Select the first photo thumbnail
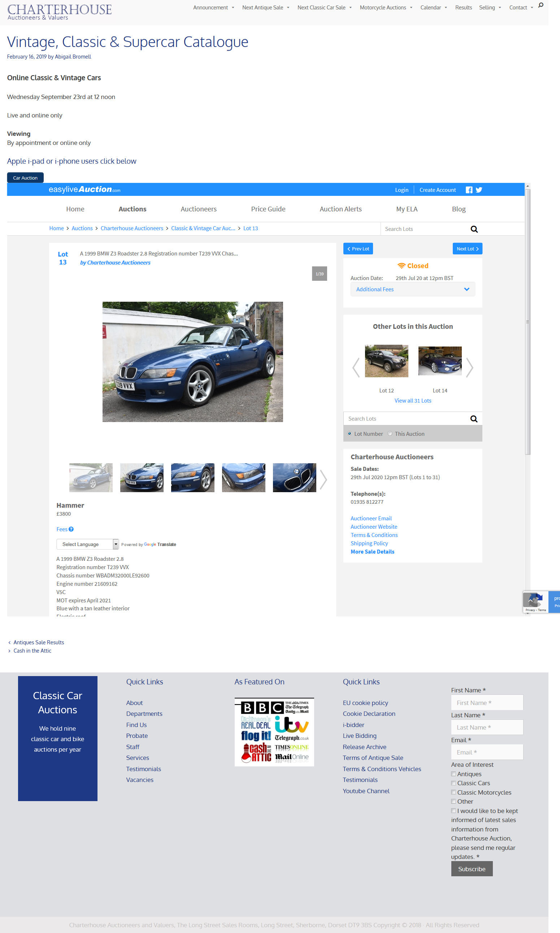Image resolution: width=560 pixels, height=933 pixels. point(91,478)
